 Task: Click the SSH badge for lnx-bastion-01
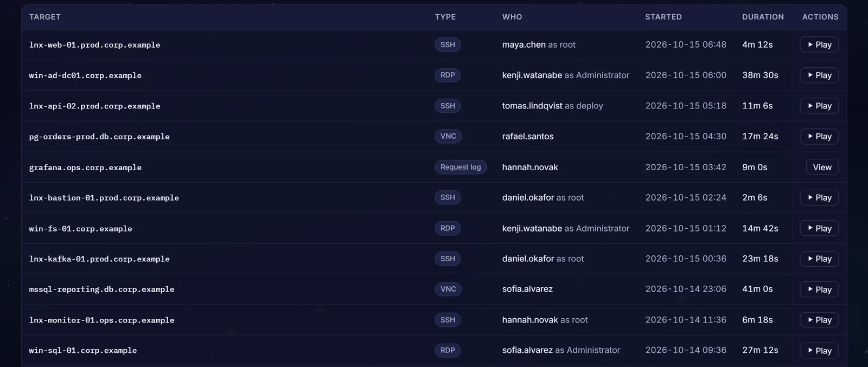click(x=448, y=197)
